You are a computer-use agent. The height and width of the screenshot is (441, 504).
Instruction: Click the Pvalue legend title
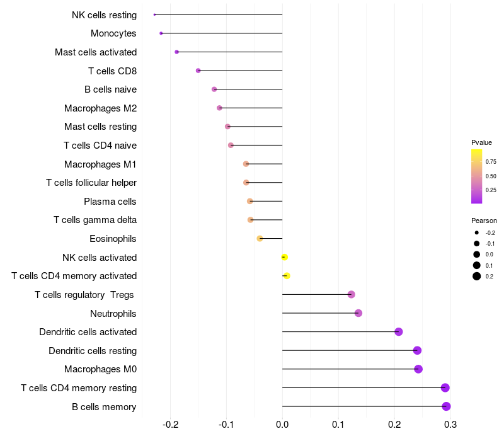(481, 143)
